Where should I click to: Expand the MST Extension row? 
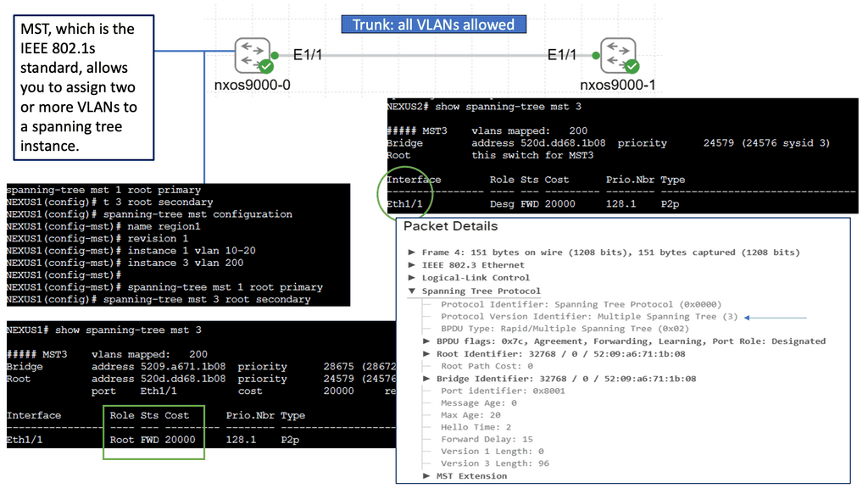tap(426, 476)
